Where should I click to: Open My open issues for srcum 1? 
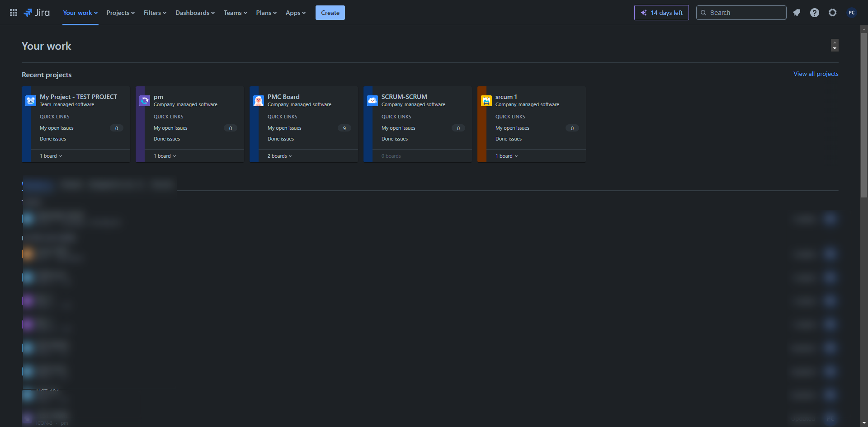click(x=512, y=128)
